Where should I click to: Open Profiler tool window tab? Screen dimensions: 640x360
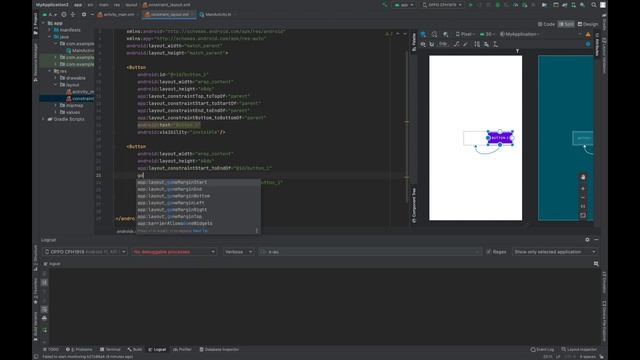pyautogui.click(x=182, y=349)
